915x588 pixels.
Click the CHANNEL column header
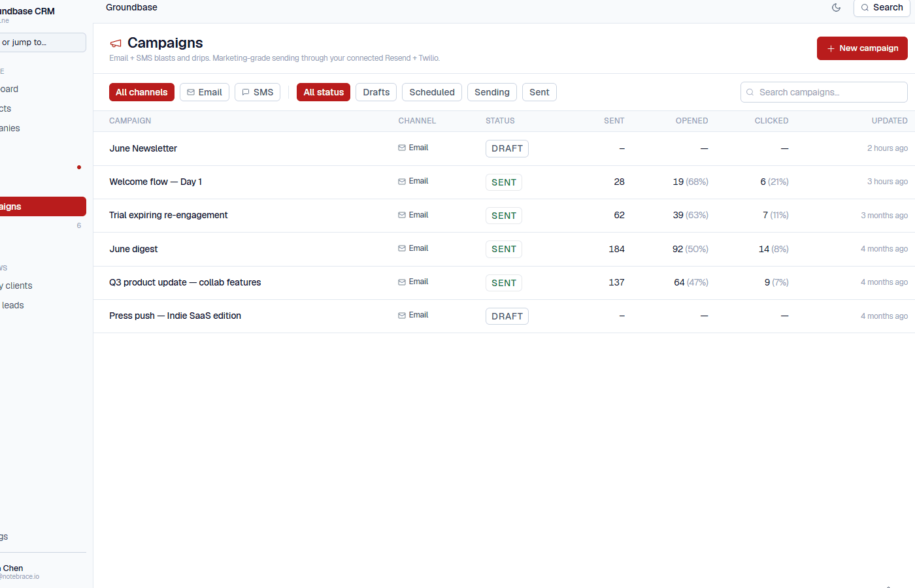tap(417, 121)
